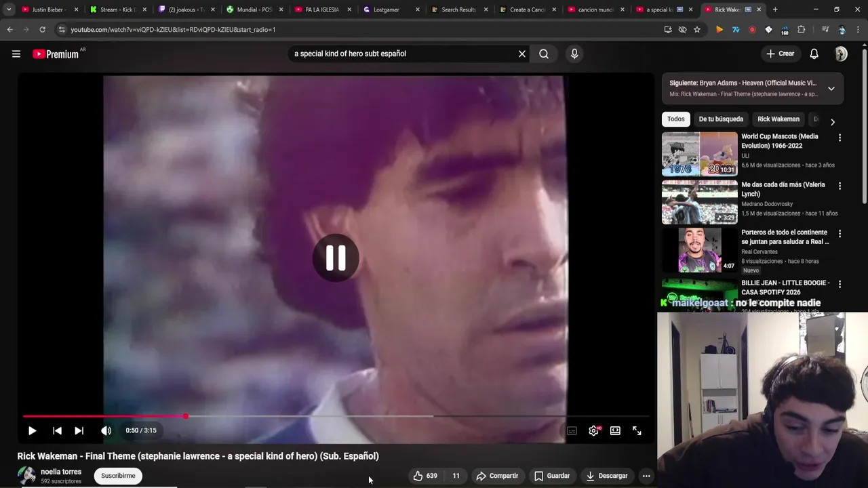Open options for Porteros de todo el continente
Image resolution: width=868 pixels, height=488 pixels.
[840, 234]
